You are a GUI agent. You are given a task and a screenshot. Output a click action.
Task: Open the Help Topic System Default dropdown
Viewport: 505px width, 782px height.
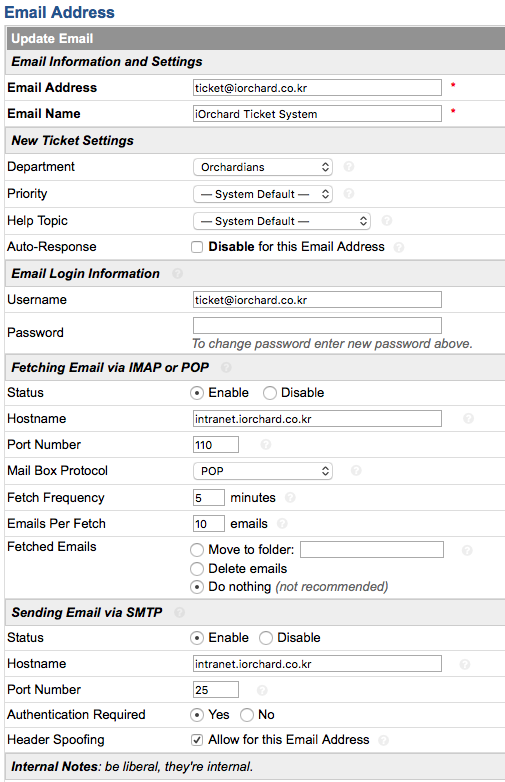pyautogui.click(x=282, y=221)
